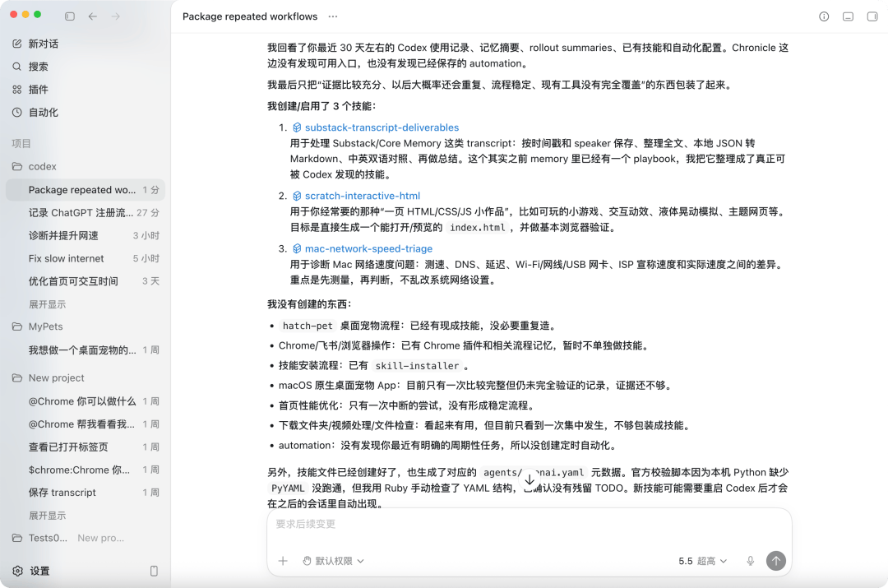Open the 查看已打开标签页 conversation
This screenshot has height=588, width=888.
pyautogui.click(x=86, y=447)
